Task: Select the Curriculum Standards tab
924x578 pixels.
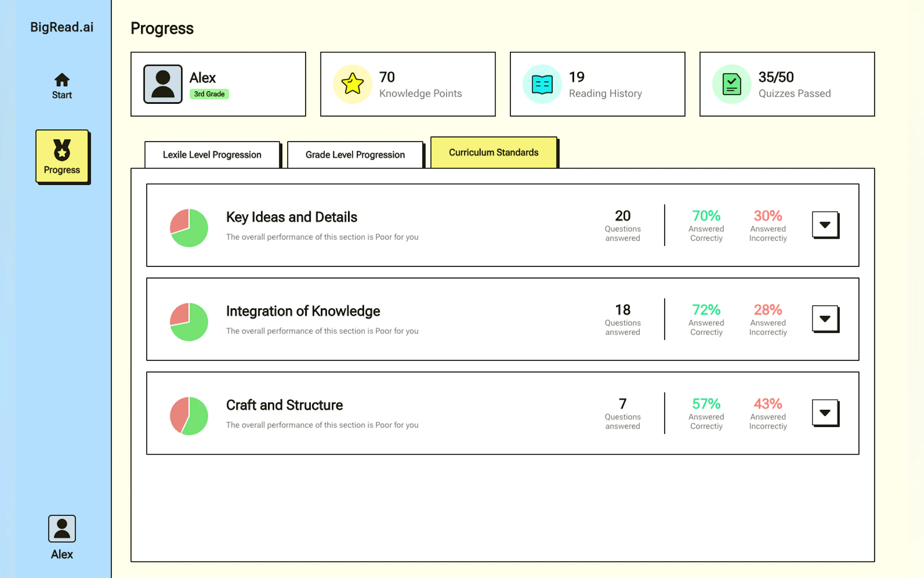Action: pyautogui.click(x=493, y=153)
